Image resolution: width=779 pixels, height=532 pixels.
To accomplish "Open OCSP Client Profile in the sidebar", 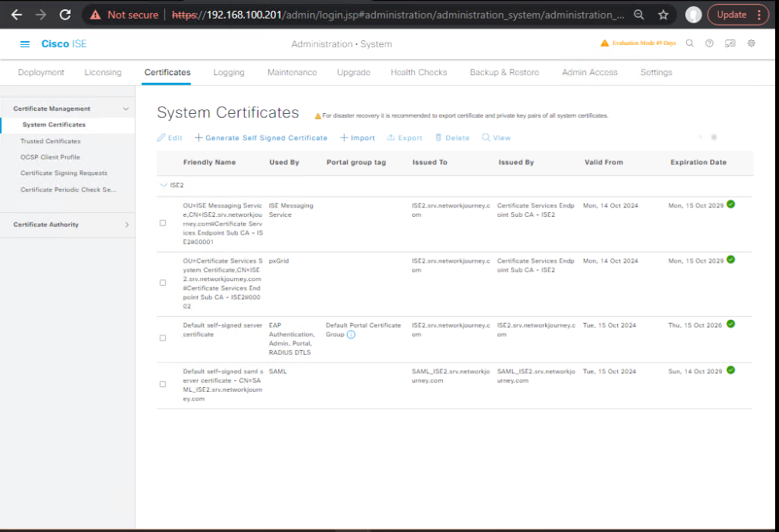I will (x=50, y=157).
